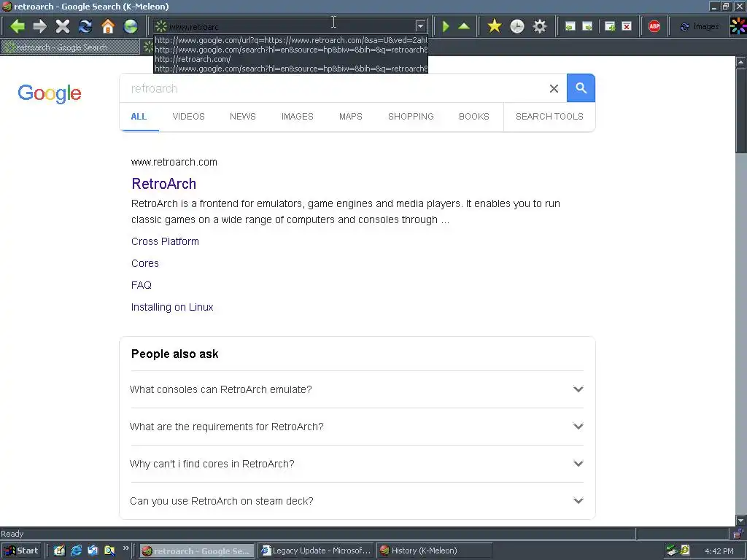Image resolution: width=747 pixels, height=560 pixels.
Task: Click in the Google search field
Action: [x=333, y=88]
